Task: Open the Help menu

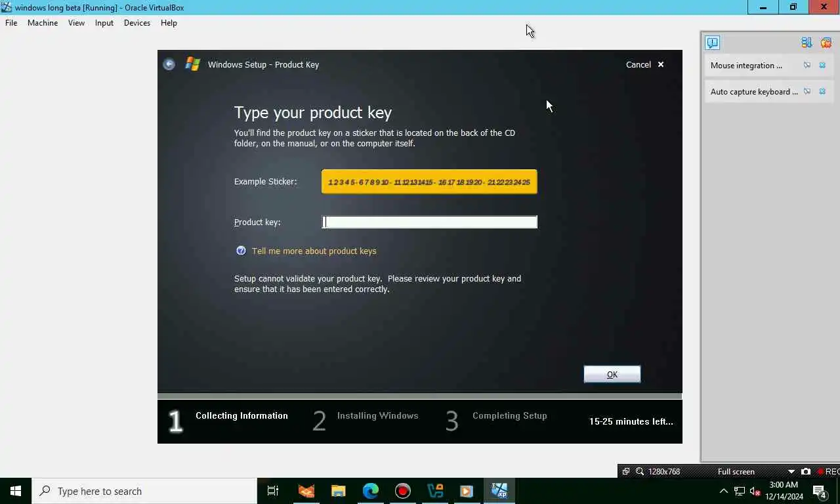Action: pyautogui.click(x=169, y=23)
